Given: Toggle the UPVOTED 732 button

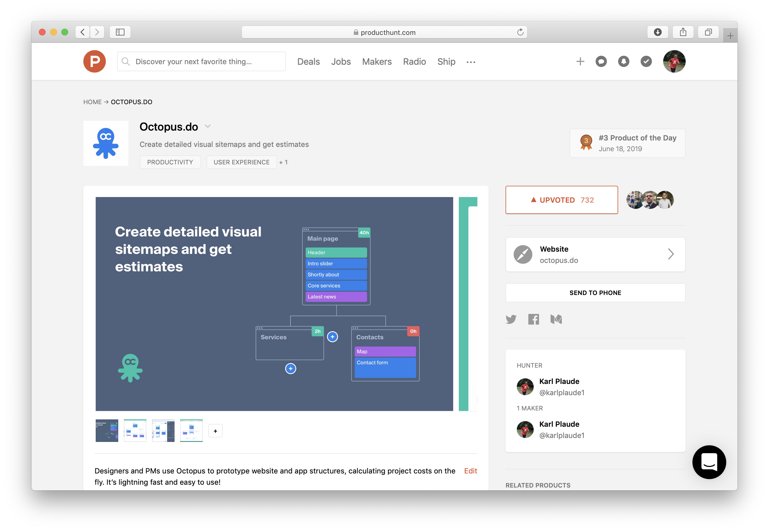Looking at the screenshot, I should [562, 200].
